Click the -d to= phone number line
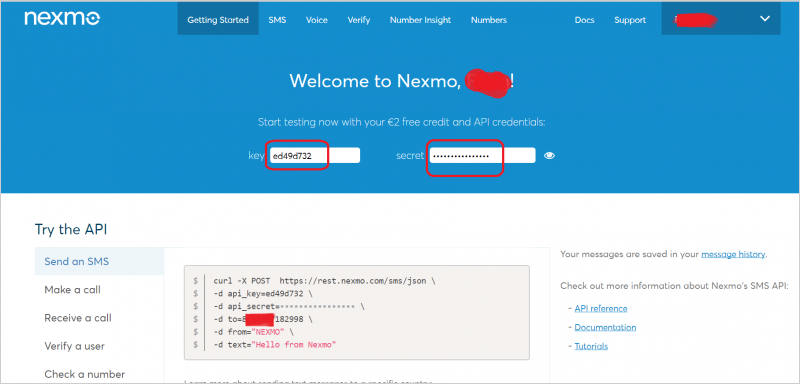Image resolution: width=800 pixels, height=384 pixels. [x=263, y=319]
